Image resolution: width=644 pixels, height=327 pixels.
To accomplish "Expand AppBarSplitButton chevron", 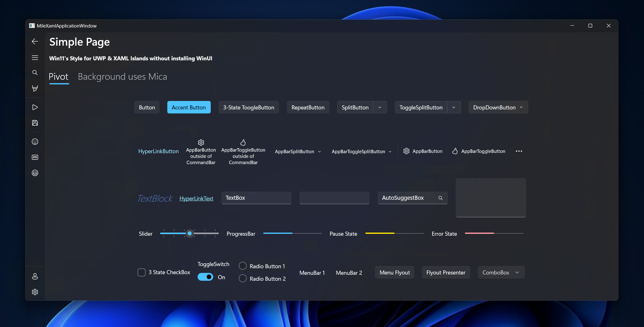I will tap(319, 152).
